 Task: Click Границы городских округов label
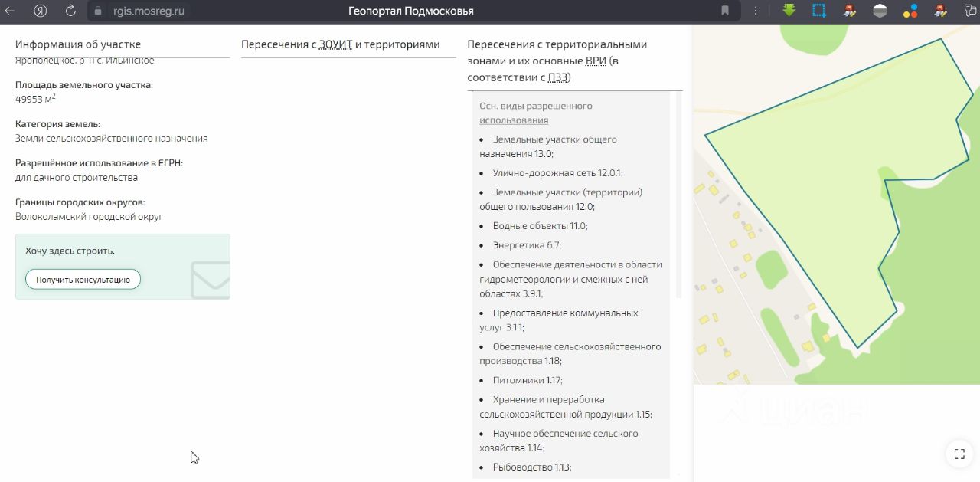pos(80,202)
